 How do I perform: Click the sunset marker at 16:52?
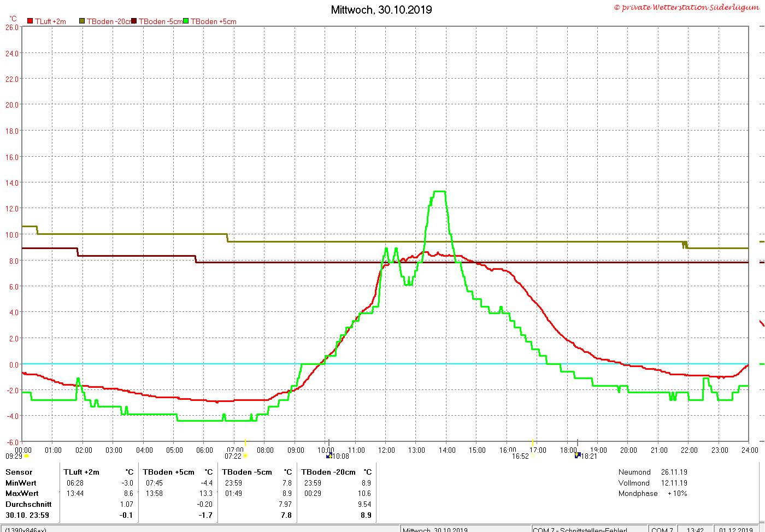tap(532, 456)
